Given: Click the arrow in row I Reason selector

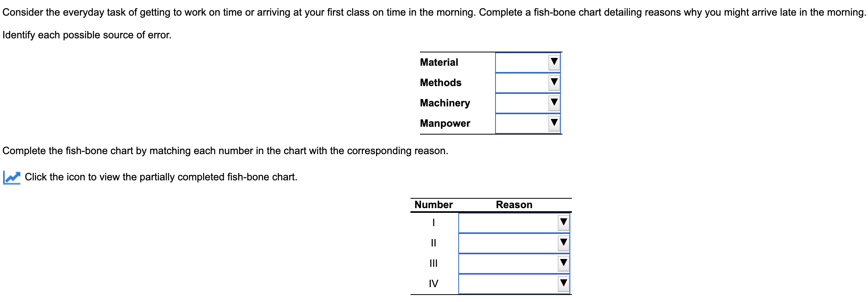Looking at the screenshot, I should pyautogui.click(x=563, y=222).
